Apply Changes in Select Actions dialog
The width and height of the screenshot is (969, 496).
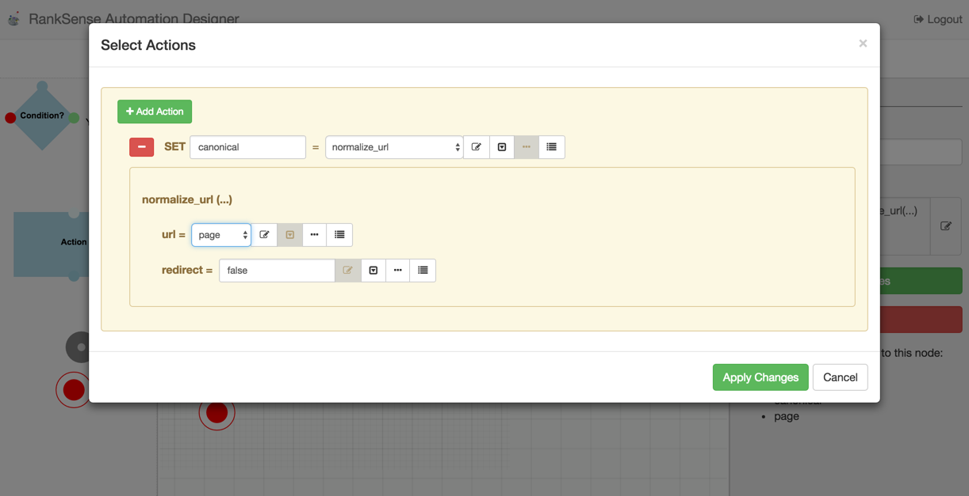click(761, 377)
